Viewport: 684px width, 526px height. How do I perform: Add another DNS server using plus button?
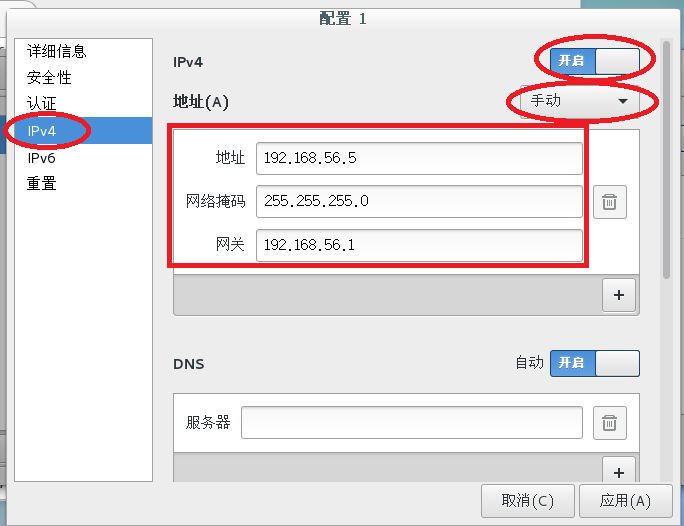pyautogui.click(x=619, y=471)
